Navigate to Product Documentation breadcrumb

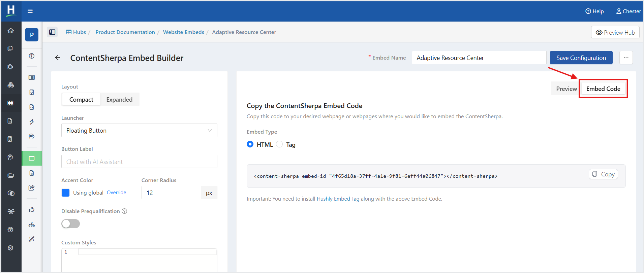[125, 32]
